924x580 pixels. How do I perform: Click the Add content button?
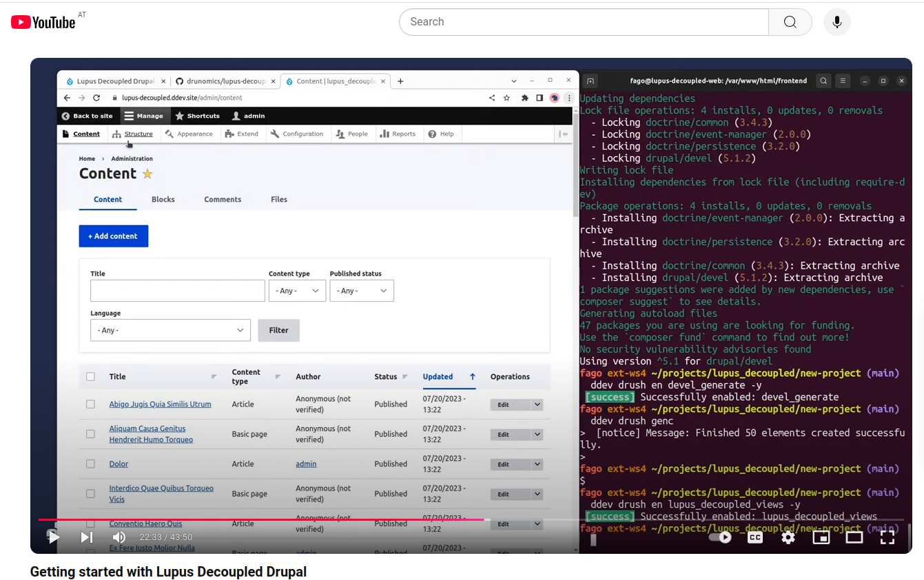(x=114, y=236)
